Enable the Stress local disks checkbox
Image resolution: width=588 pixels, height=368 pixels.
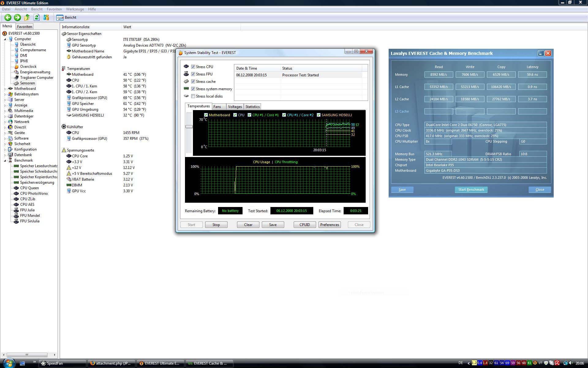click(193, 96)
